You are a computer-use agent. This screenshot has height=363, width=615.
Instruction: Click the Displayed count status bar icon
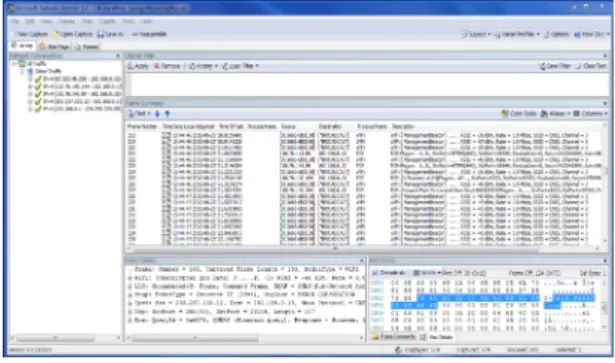pyautogui.click(x=399, y=350)
